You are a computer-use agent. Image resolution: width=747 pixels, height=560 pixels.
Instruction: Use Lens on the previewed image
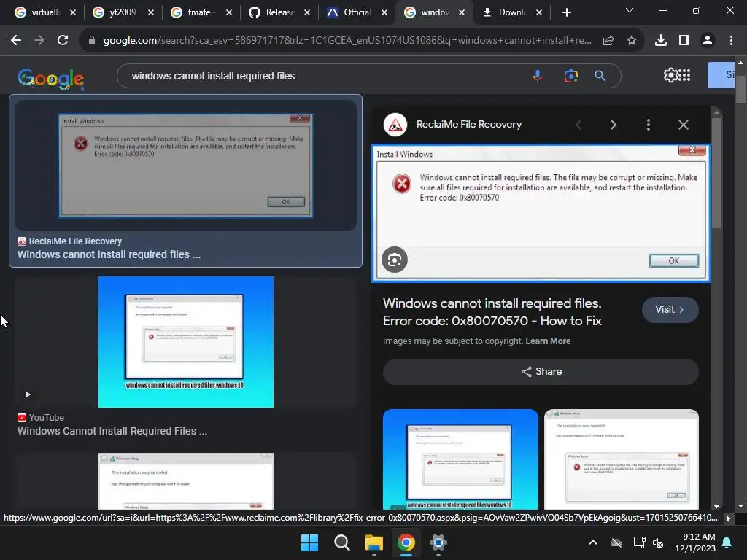pos(395,260)
